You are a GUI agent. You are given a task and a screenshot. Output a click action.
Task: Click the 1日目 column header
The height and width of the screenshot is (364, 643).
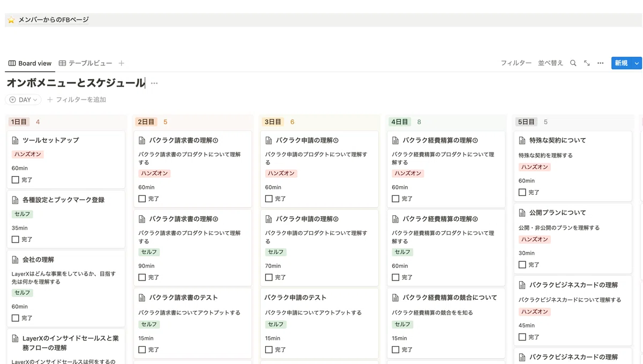click(19, 122)
